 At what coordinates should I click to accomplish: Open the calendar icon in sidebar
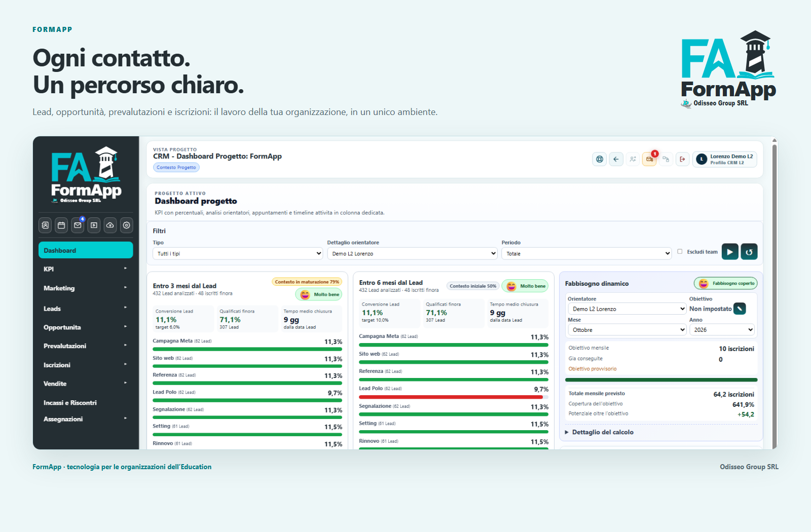61,225
